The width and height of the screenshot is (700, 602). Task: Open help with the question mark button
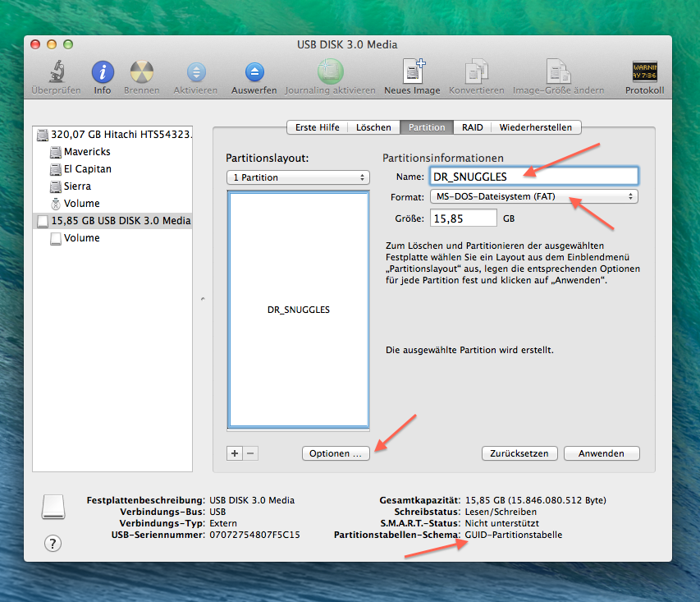pyautogui.click(x=53, y=544)
